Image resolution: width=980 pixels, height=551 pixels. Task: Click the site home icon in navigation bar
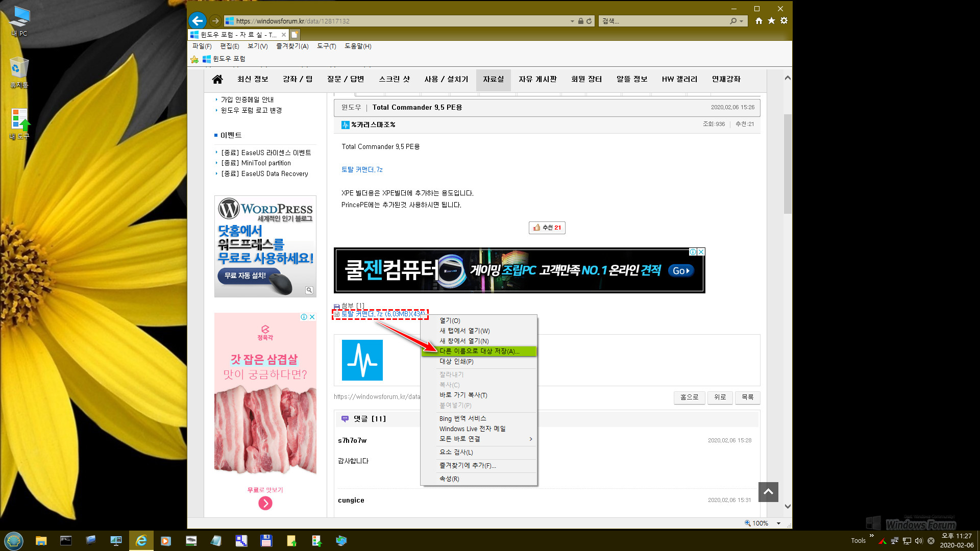(217, 79)
